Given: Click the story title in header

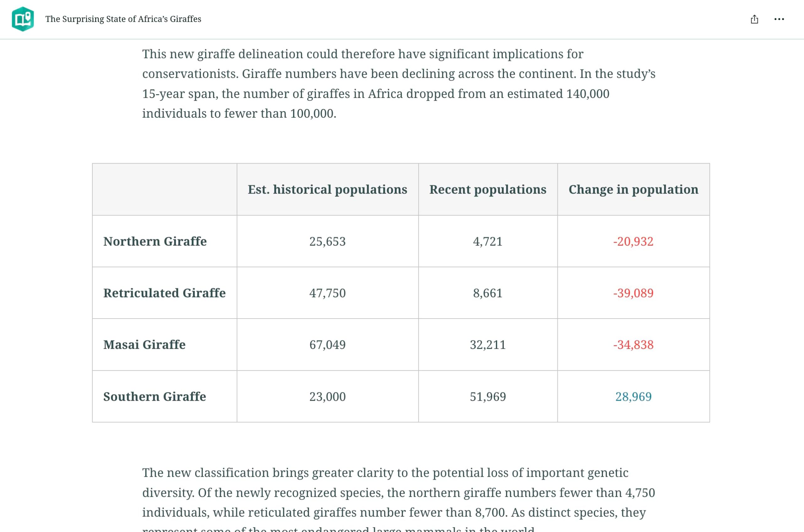Looking at the screenshot, I should coord(123,19).
